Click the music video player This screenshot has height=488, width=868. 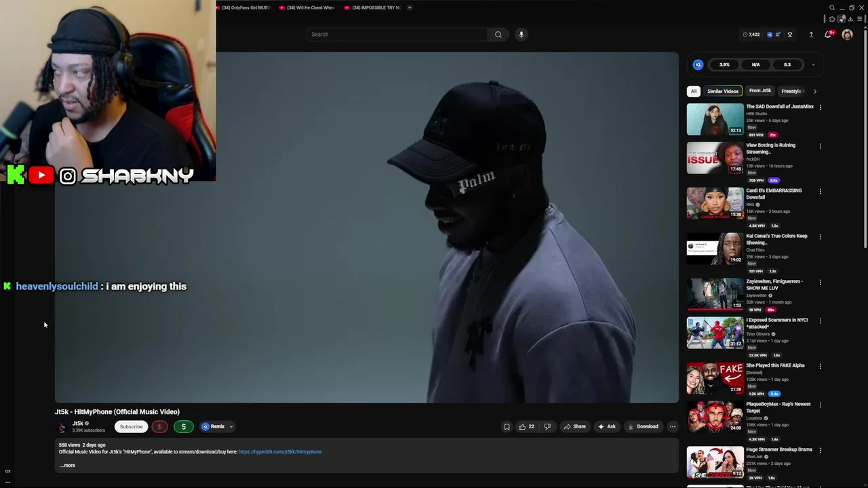coord(366,227)
